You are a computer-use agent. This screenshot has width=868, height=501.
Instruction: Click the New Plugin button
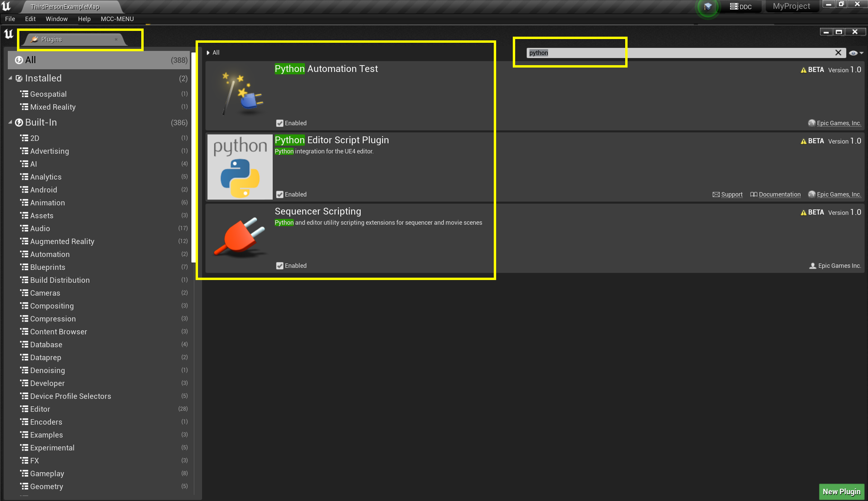(841, 491)
